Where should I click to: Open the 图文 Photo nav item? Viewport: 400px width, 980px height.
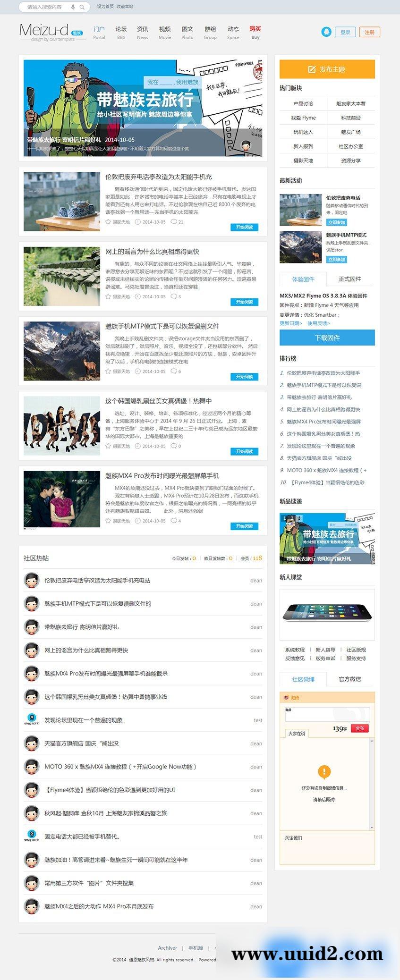coord(187,33)
